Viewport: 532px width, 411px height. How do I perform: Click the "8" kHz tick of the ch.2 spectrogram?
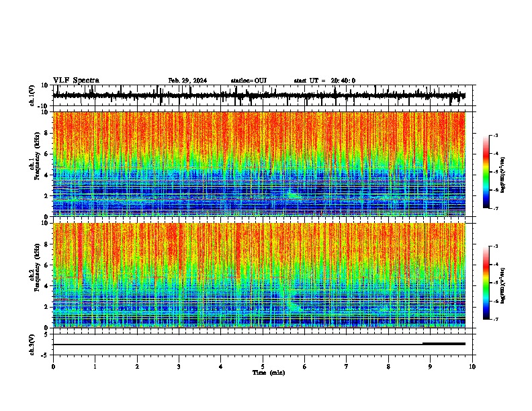coord(46,244)
